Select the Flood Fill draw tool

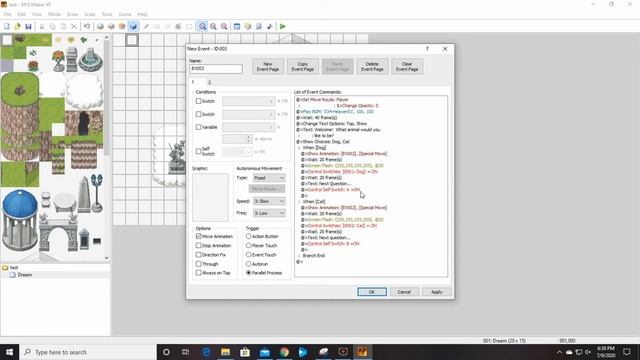pos(178,27)
